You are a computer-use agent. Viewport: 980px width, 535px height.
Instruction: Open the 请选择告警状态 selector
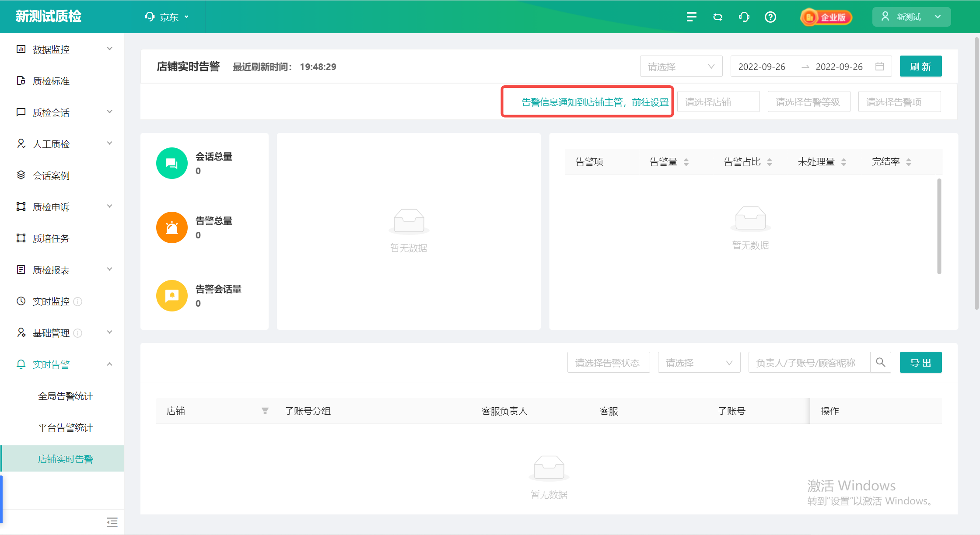coord(609,363)
